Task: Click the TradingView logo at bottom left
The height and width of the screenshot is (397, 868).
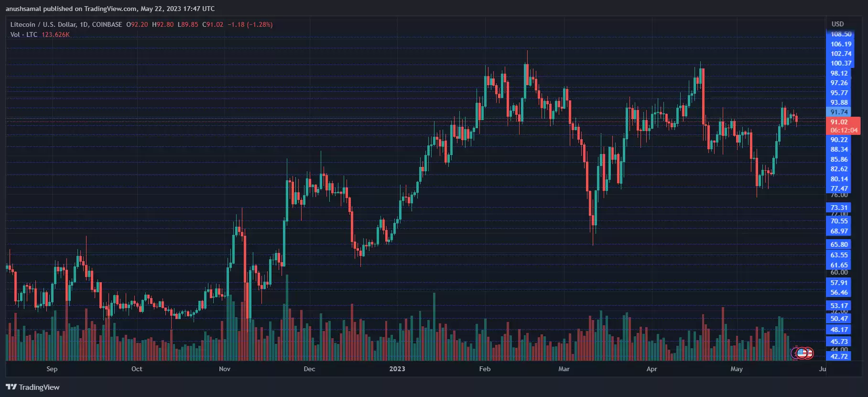Action: tap(33, 387)
